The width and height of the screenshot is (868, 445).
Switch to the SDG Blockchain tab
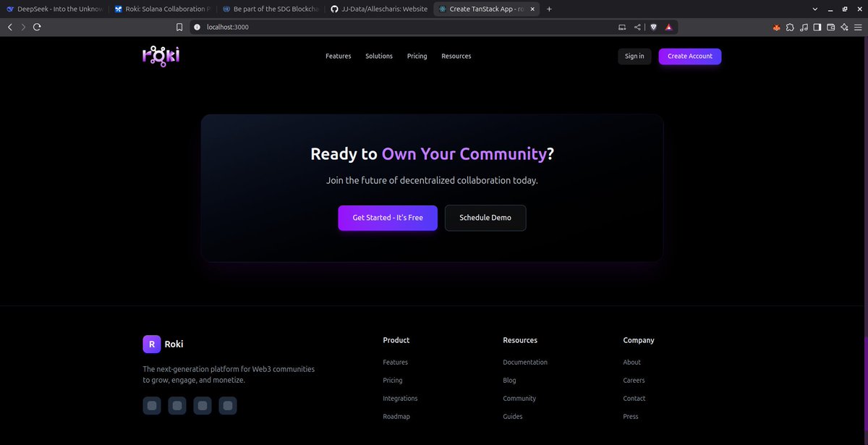[270, 9]
